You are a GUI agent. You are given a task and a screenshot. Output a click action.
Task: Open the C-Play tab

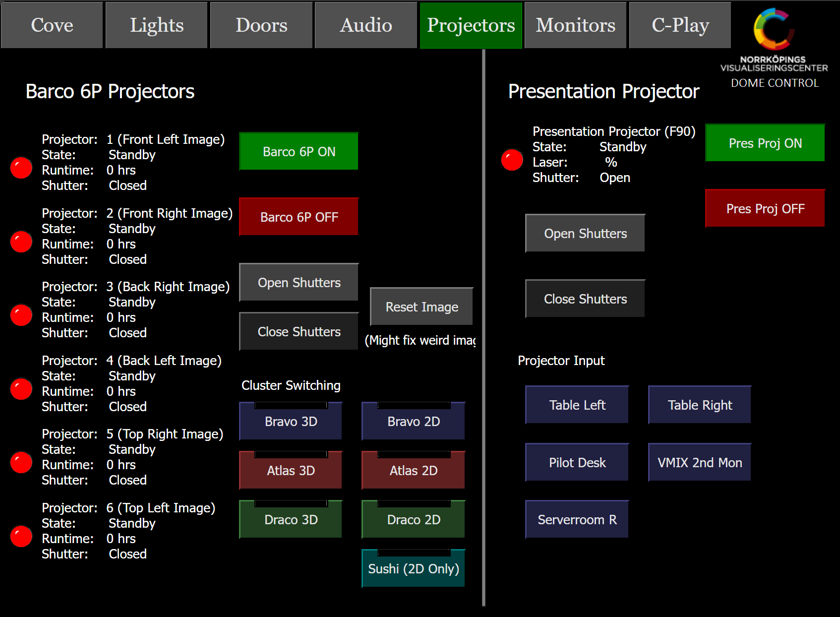(x=680, y=25)
